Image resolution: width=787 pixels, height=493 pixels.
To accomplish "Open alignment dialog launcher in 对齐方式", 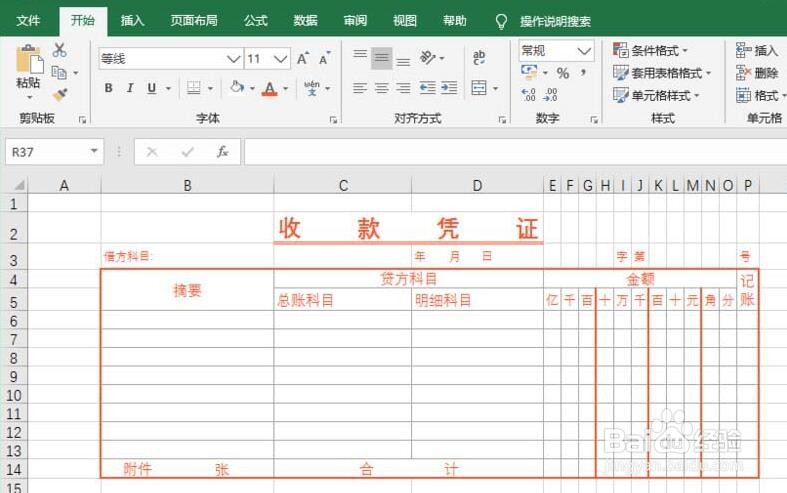I will [x=502, y=119].
